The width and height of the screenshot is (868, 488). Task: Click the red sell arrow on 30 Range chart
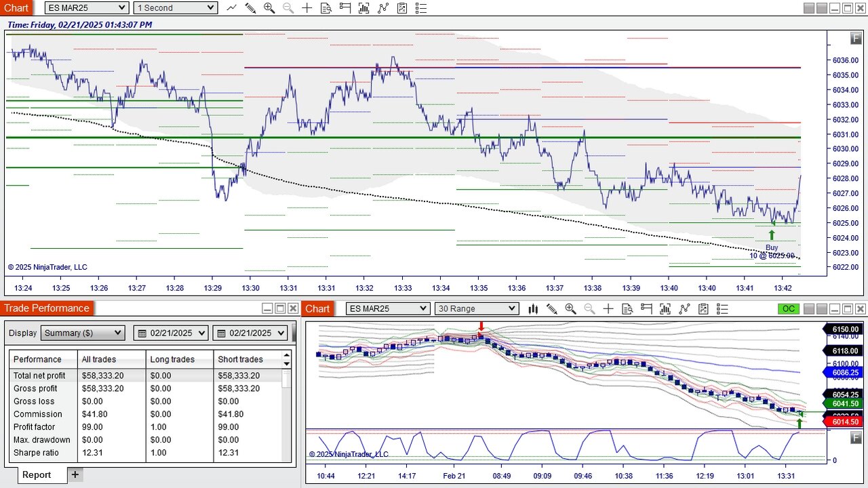[481, 327]
